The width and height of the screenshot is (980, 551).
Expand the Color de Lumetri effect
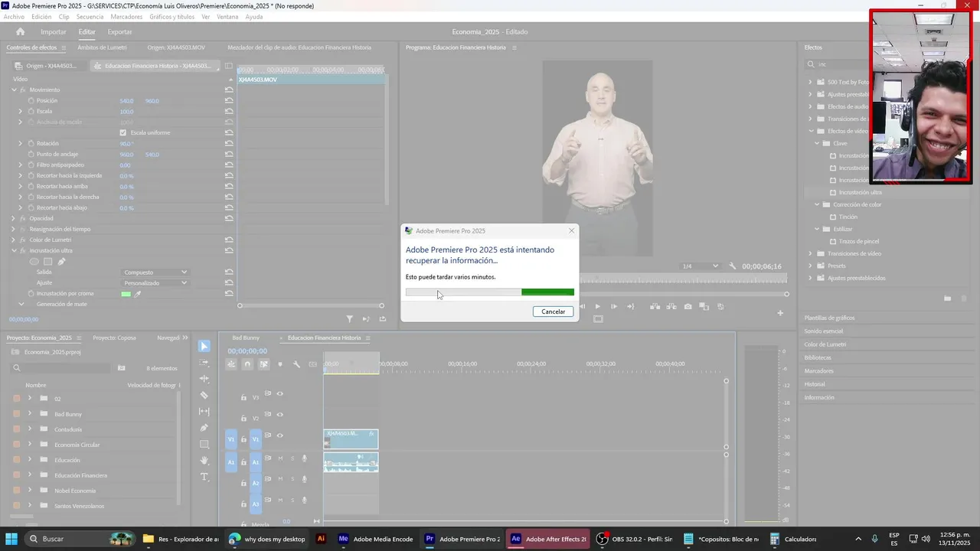(x=13, y=240)
